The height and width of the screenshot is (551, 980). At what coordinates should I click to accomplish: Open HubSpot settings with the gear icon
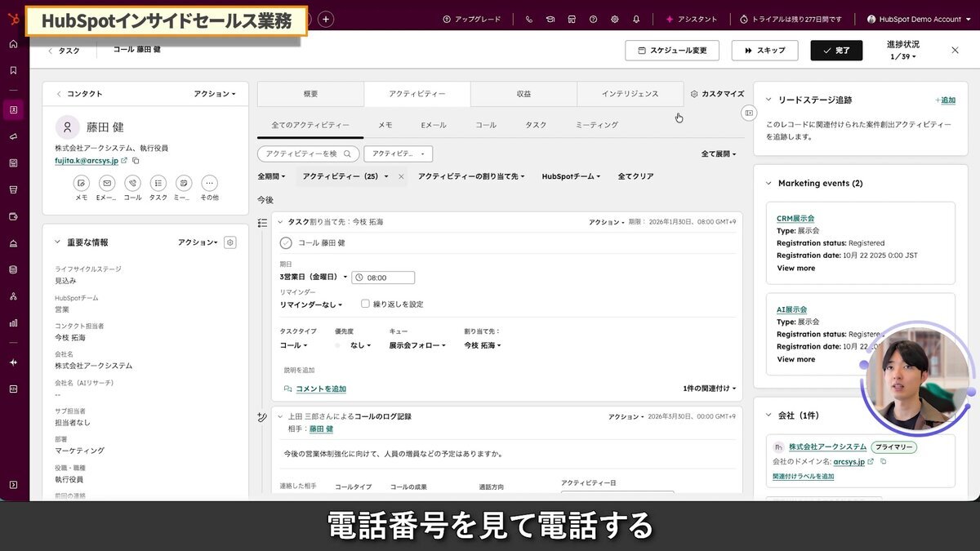615,19
